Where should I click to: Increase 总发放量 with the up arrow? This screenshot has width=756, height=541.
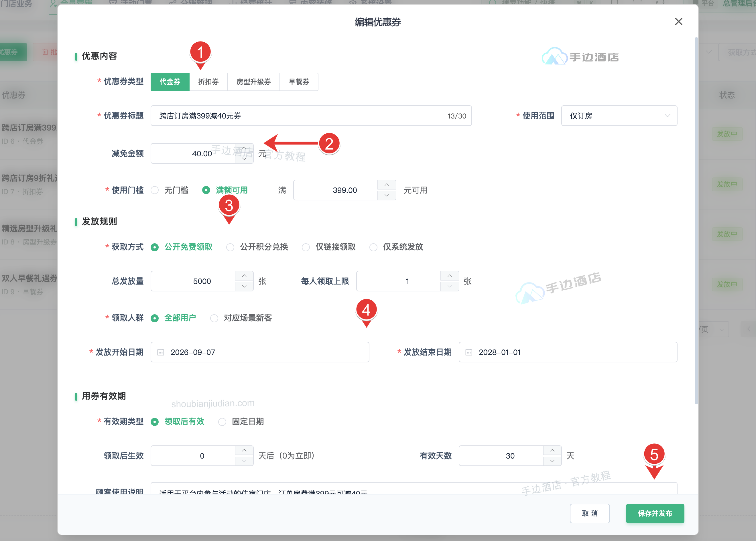[x=244, y=276]
